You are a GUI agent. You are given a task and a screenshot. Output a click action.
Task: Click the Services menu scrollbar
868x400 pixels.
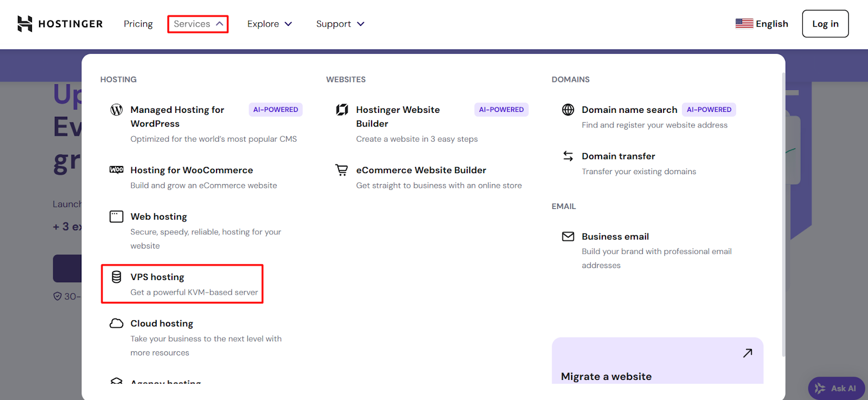point(783,214)
